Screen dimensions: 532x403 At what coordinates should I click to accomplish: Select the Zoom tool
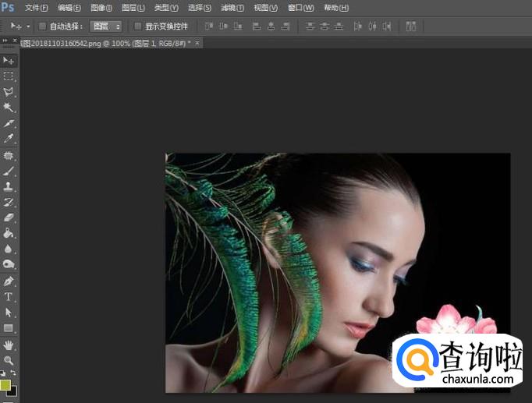point(9,360)
